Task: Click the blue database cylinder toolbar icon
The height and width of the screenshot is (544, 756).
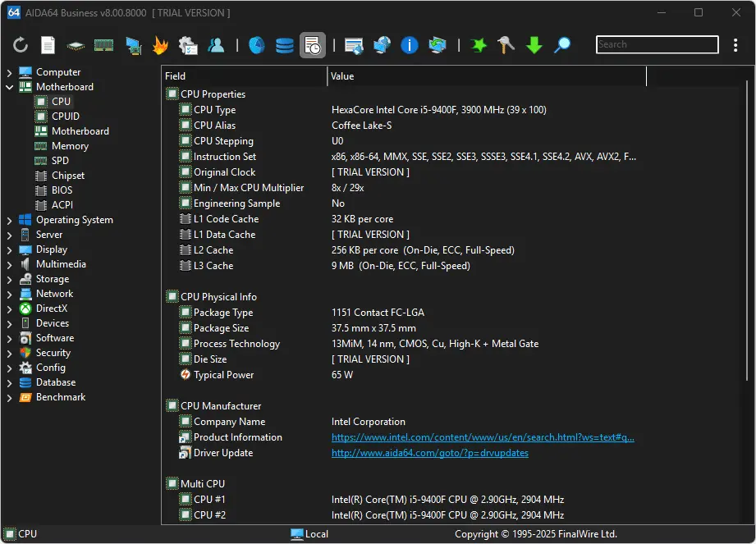Action: pos(285,46)
